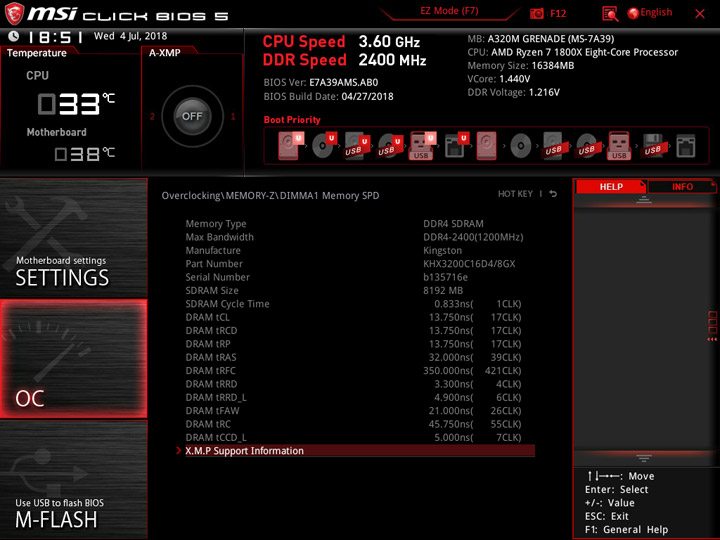This screenshot has width=720, height=540.
Task: Select the legacy USB CD/DVD boot icon
Action: pyautogui.click(x=586, y=146)
